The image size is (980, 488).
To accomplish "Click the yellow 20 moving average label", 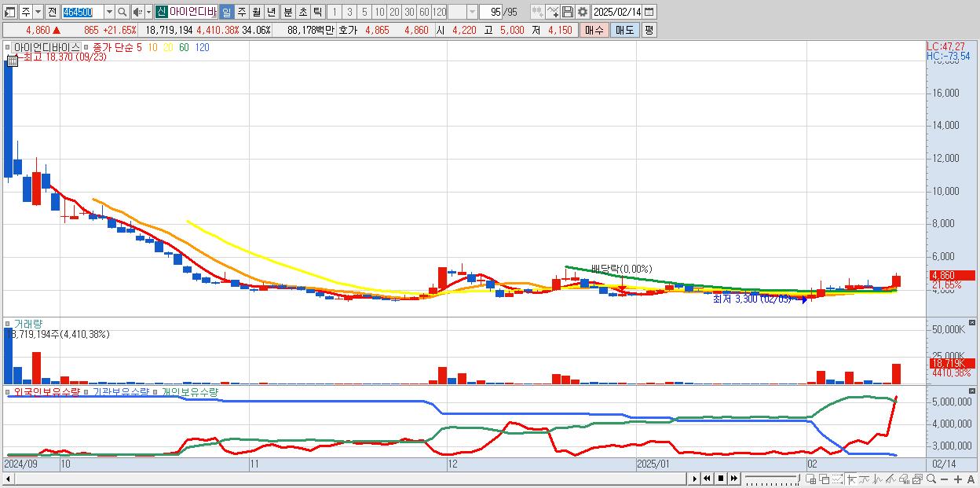I will click(x=168, y=48).
